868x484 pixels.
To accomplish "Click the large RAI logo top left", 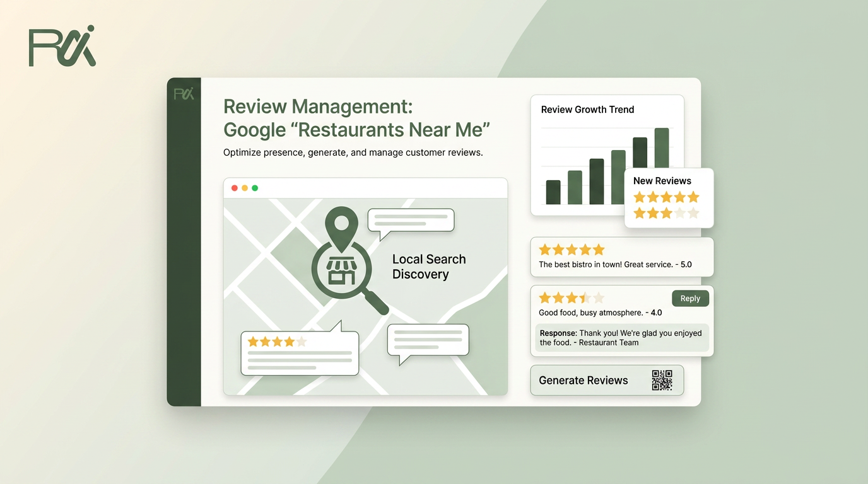I will coord(62,45).
